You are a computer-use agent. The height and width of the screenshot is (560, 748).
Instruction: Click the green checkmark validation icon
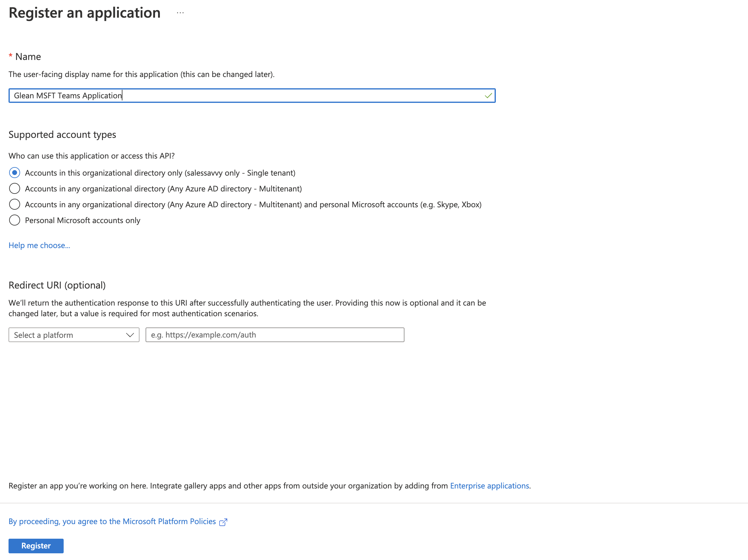488,96
